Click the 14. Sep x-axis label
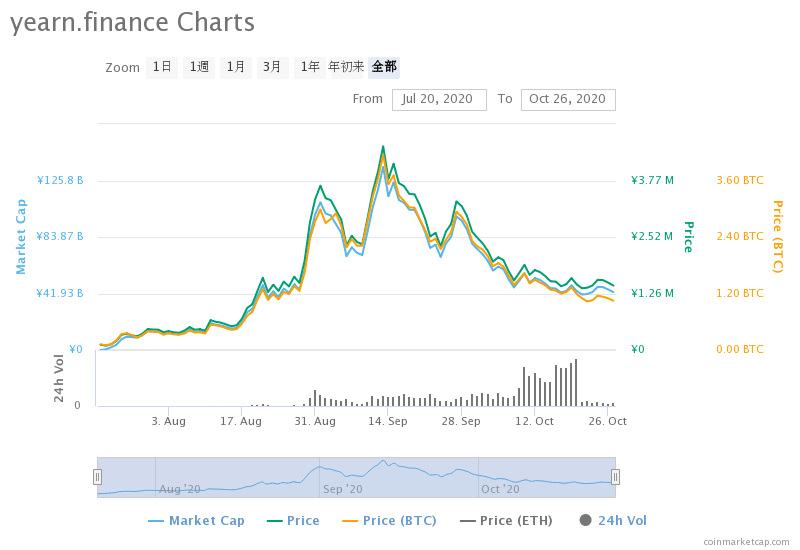This screenshot has height=550, width=800. click(388, 421)
